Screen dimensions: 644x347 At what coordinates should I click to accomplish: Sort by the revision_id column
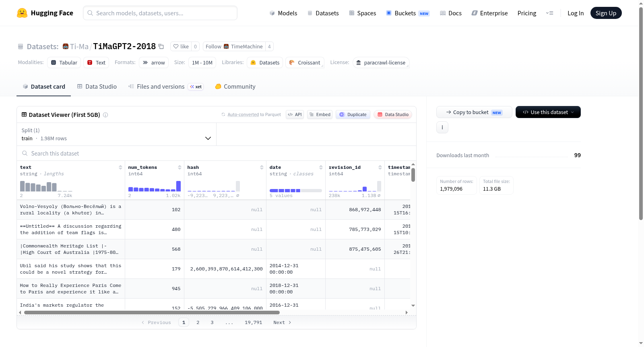click(x=380, y=167)
